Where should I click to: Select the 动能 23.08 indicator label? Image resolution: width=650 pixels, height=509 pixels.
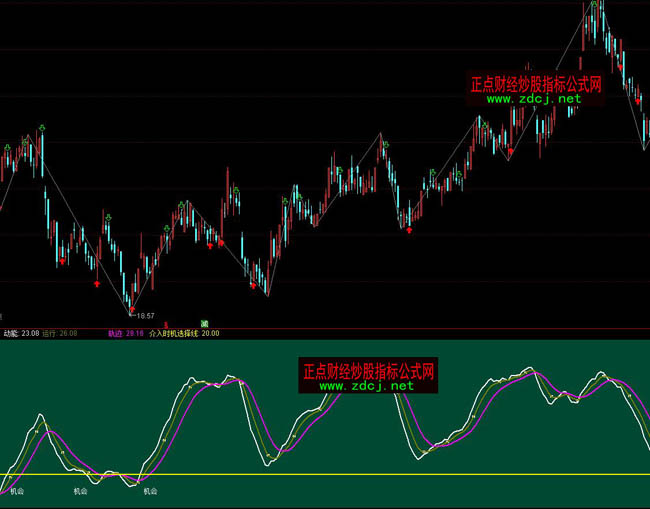point(20,333)
